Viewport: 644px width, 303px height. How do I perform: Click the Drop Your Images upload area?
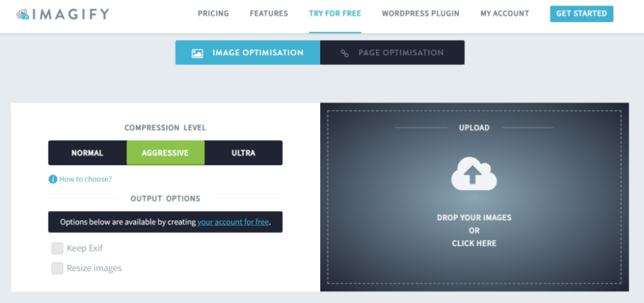tap(474, 230)
